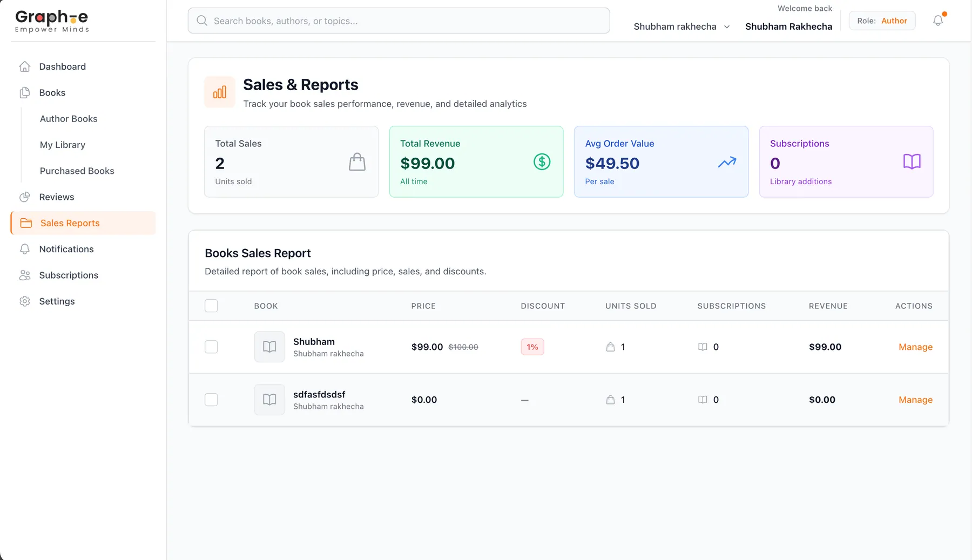Select Sales Reports in the sidebar
This screenshot has width=972, height=560.
click(x=83, y=223)
